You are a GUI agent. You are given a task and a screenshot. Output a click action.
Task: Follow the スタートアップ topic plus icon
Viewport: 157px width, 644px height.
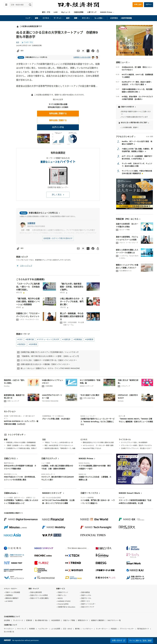17,266
